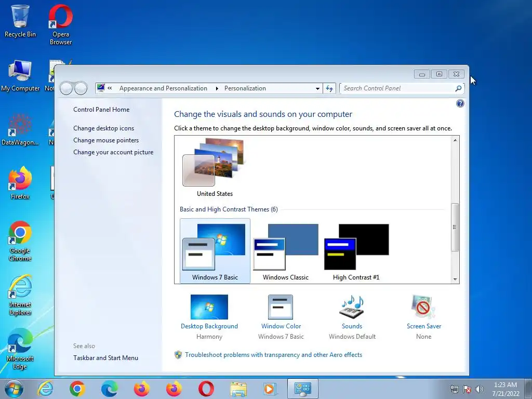Open Windows Explorer from the taskbar
This screenshot has width=532, height=399.
[238, 389]
